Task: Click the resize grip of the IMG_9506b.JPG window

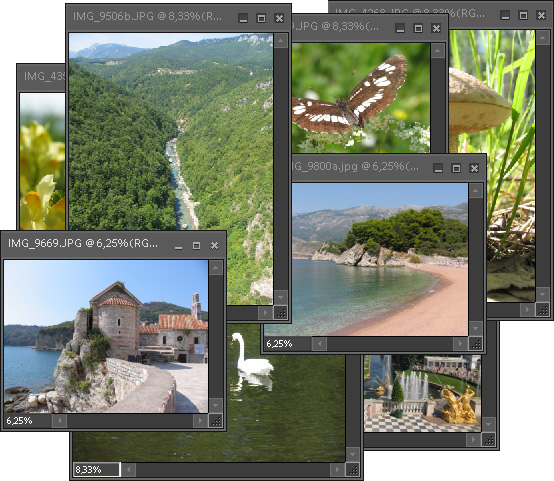Action: coord(281,313)
